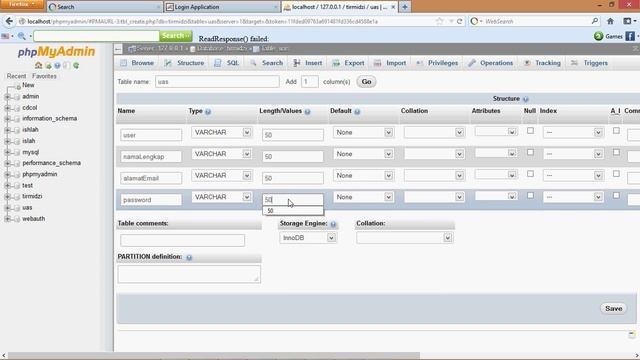The image size is (640, 360).
Task: Select the 50 autocomplete suggestion
Action: (x=293, y=211)
